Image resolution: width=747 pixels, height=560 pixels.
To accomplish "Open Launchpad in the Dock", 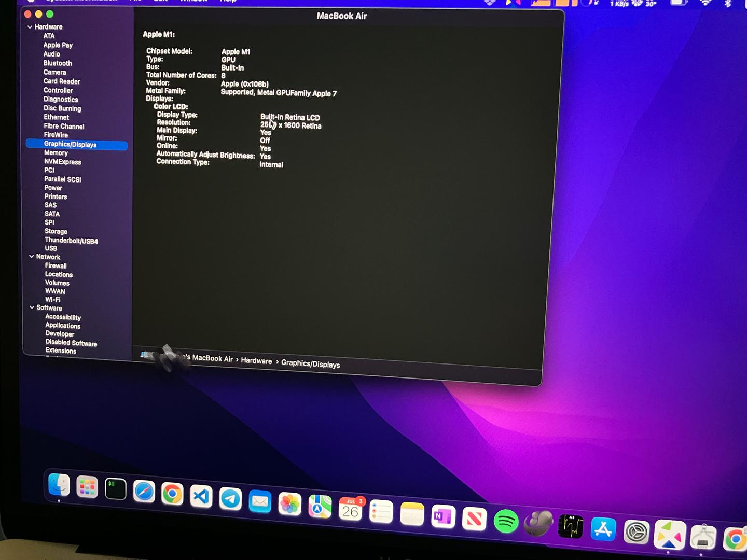I will pyautogui.click(x=87, y=487).
